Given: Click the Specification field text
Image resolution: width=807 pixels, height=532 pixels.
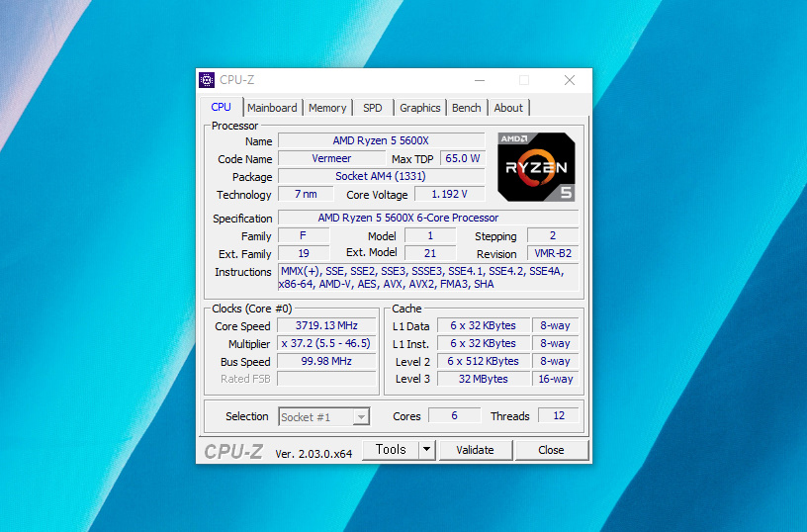Looking at the screenshot, I should [428, 218].
